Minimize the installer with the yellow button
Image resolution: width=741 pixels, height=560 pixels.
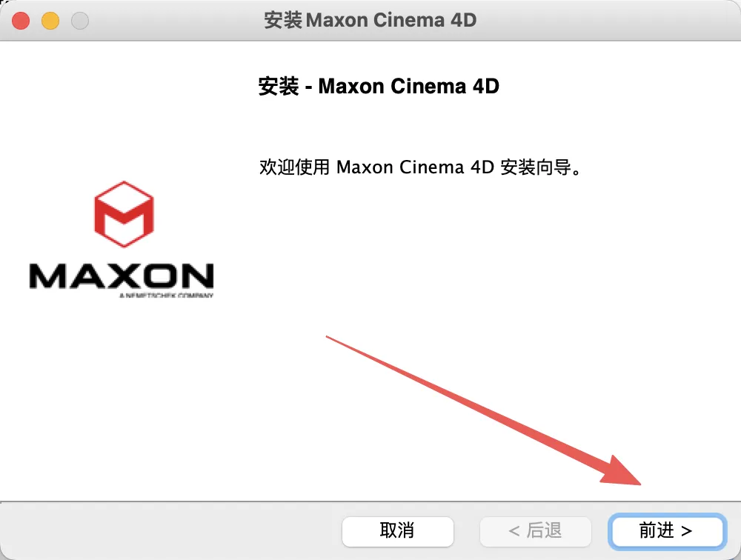(x=50, y=21)
